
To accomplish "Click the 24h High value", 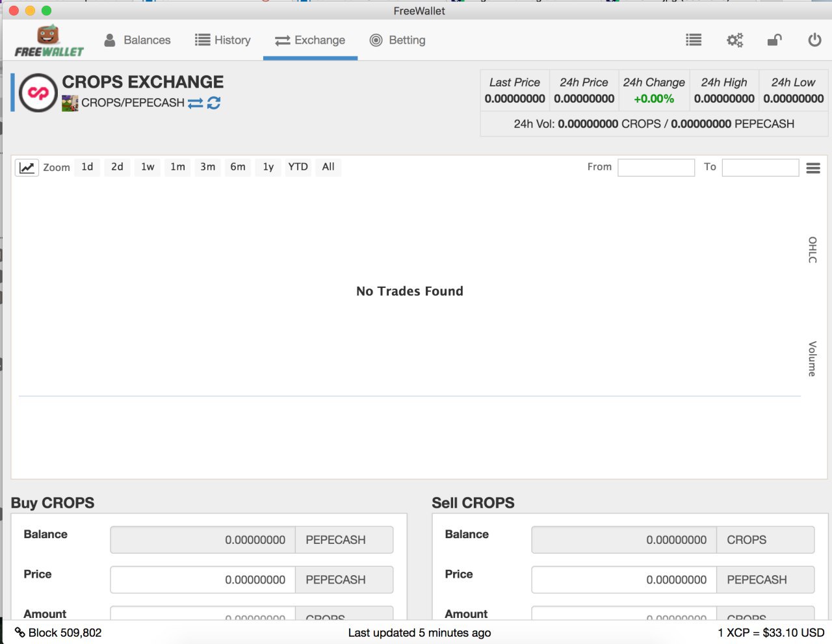I will click(724, 99).
